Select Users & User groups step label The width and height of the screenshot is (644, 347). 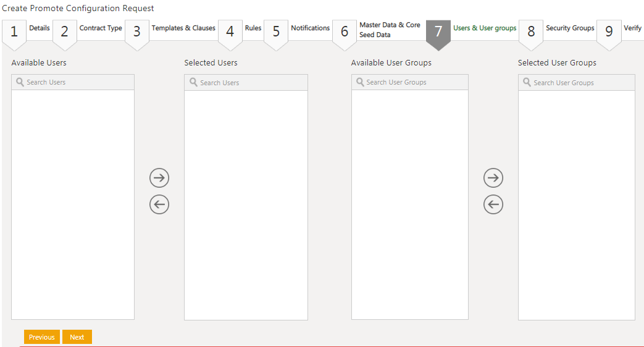pyautogui.click(x=485, y=28)
